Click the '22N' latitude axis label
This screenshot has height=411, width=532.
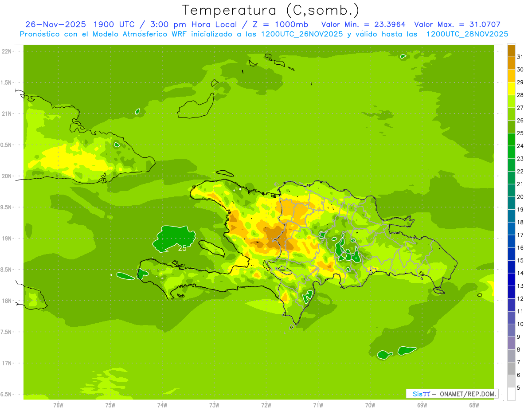7,51
